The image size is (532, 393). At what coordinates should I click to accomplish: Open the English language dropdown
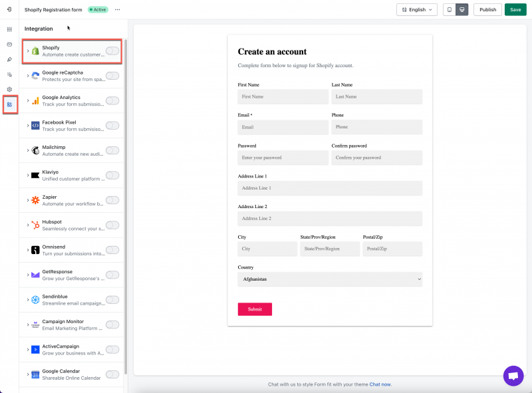(416, 9)
